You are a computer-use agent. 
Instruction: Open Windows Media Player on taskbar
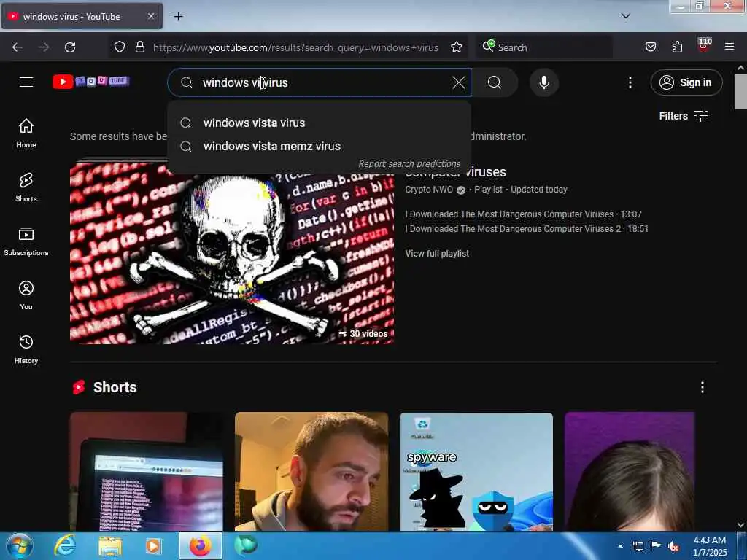point(154,545)
